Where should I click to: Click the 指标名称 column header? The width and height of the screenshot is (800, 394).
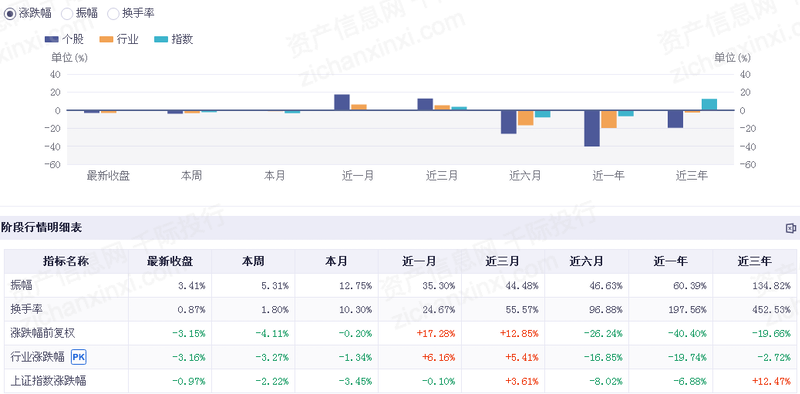66,261
